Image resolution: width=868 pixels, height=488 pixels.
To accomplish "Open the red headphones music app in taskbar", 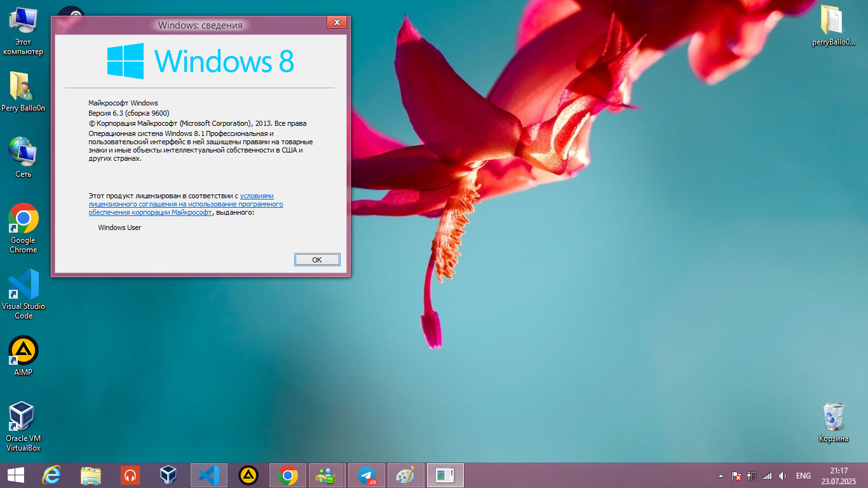I will point(130,475).
